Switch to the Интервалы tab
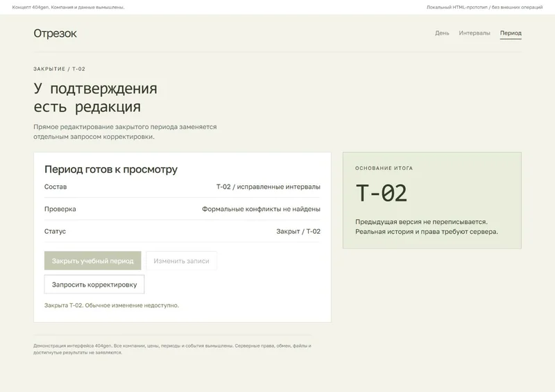This screenshot has width=555, height=392. [x=475, y=33]
